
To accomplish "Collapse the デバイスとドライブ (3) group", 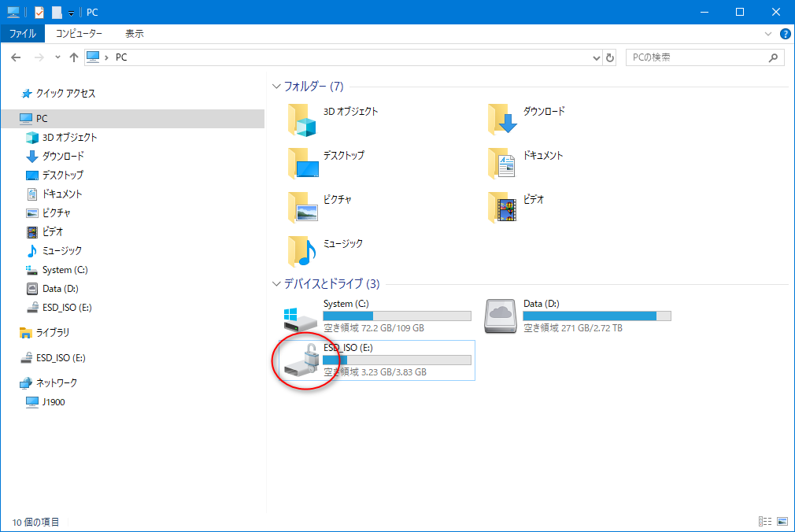I will pos(276,284).
